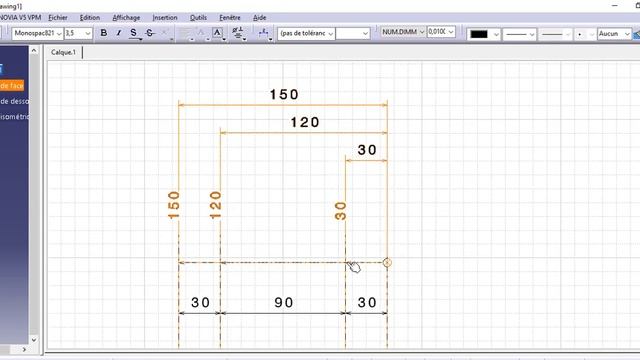Click the black color swatch
Image resolution: width=640 pixels, height=360 pixels.
point(479,34)
